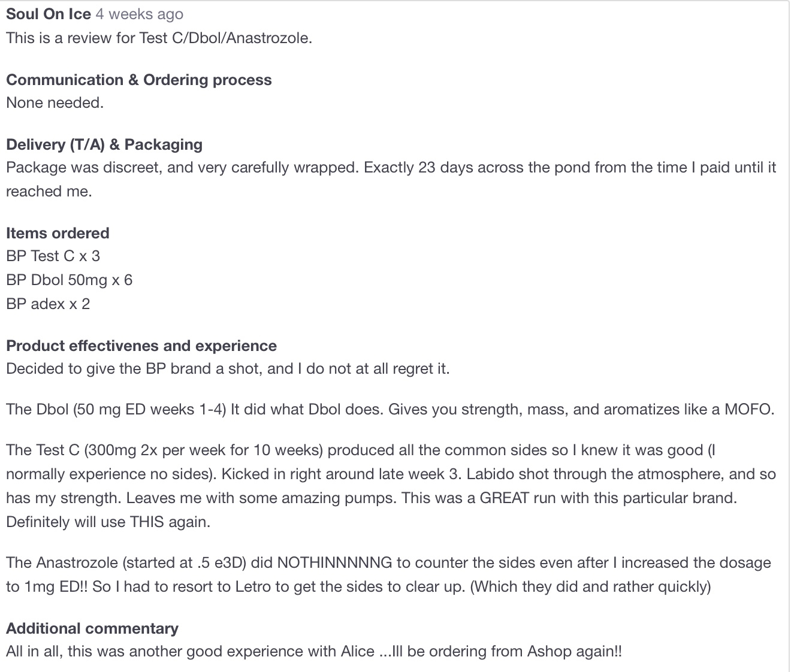Click the paragraph starting 'The Dbol (50 mg ED'
Viewport: 791px width, 672px height.
pos(390,409)
